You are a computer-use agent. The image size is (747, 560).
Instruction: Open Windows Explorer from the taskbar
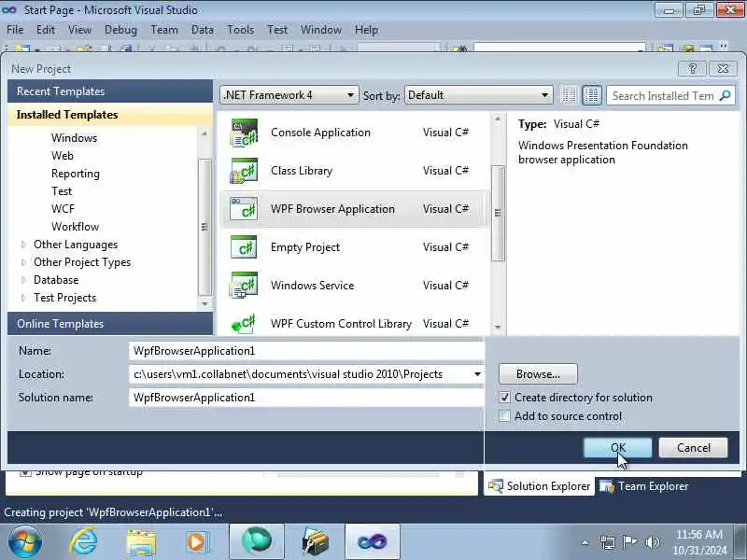[141, 542]
